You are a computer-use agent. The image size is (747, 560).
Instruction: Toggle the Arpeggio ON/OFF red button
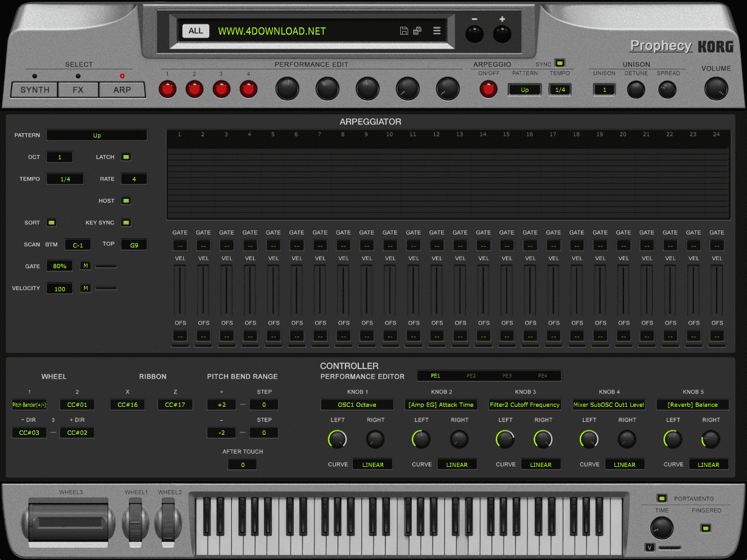coord(488,89)
